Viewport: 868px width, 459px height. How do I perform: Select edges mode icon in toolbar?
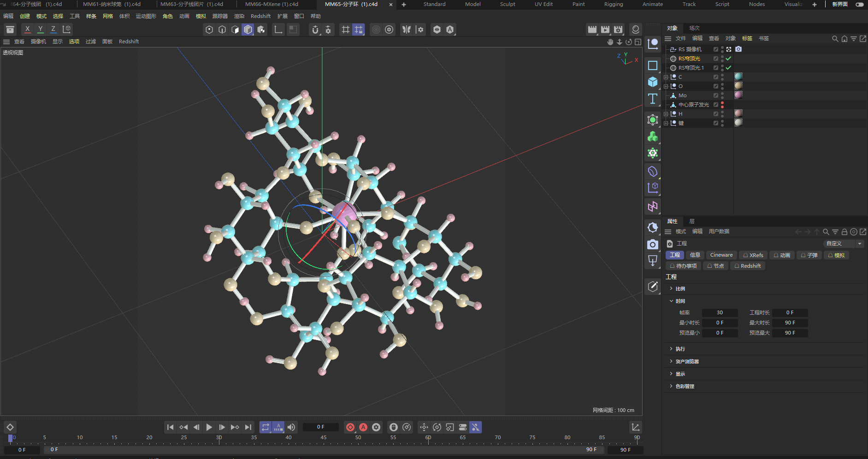(x=222, y=29)
